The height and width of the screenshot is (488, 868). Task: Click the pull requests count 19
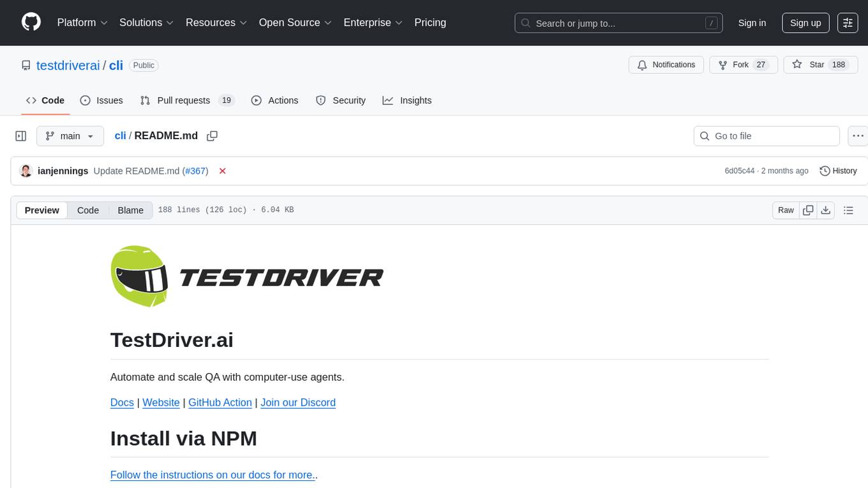(226, 100)
